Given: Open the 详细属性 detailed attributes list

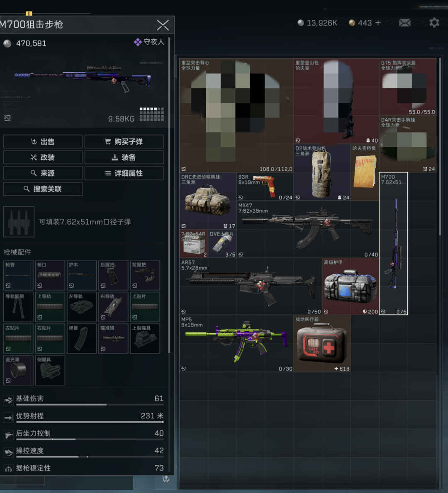Looking at the screenshot, I should 124,173.
